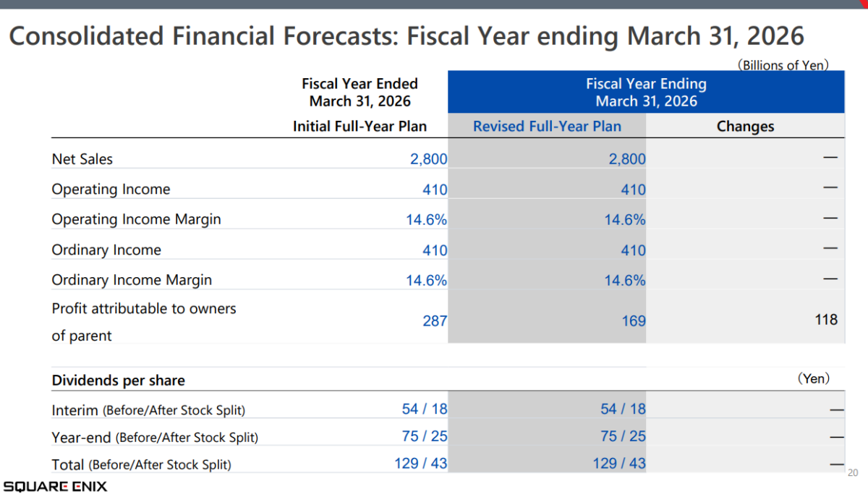
Task: Click the "Ordinary Income Margin" row label
Action: 132,279
